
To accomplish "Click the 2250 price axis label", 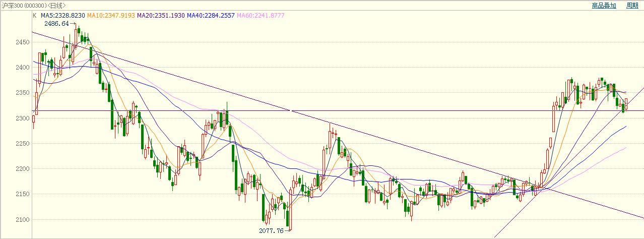I will coord(22,144).
